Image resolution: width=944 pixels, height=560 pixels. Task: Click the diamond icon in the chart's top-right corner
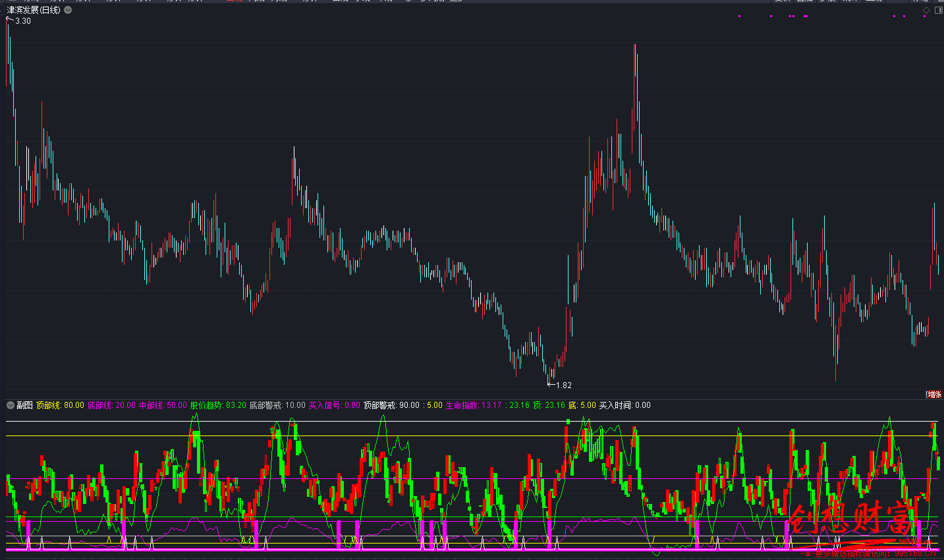pyautogui.click(x=926, y=11)
